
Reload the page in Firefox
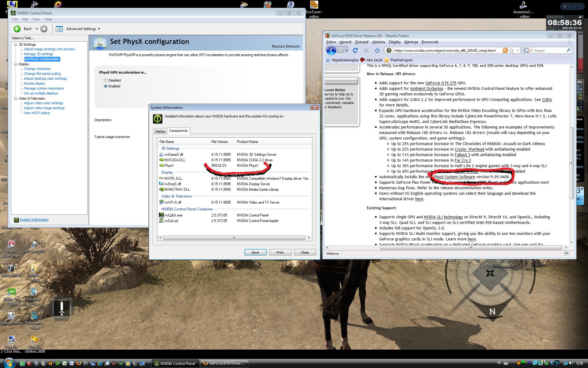pos(355,50)
